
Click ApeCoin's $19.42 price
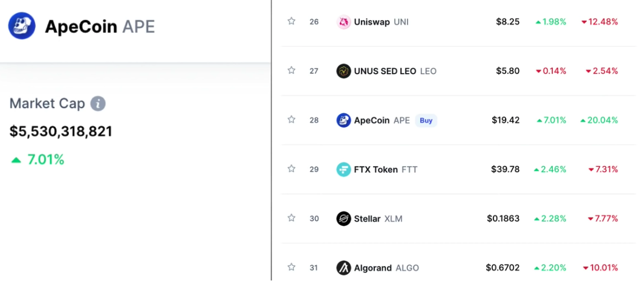coord(505,120)
